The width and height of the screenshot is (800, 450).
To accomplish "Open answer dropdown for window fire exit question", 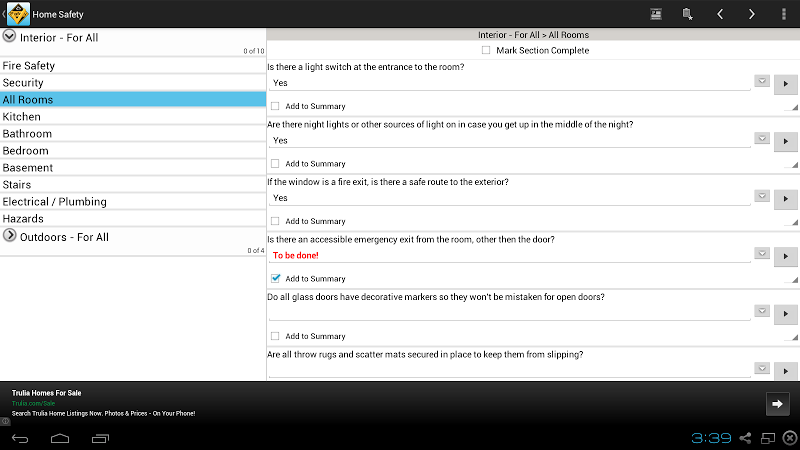I will 762,196.
